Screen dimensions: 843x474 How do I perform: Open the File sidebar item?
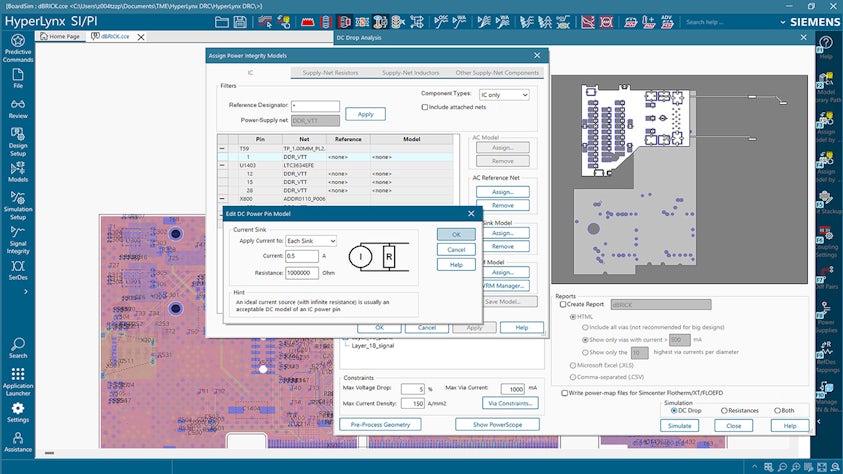point(18,78)
